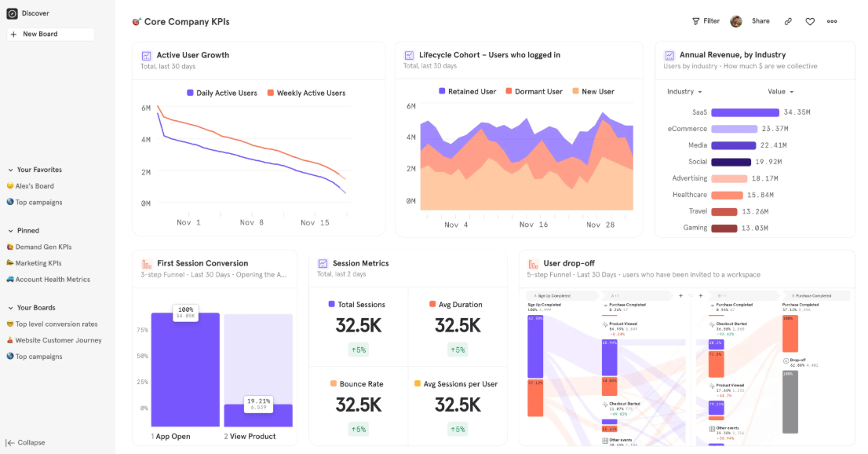The width and height of the screenshot is (868, 454).
Task: Click the Media revenue bar
Action: (734, 146)
